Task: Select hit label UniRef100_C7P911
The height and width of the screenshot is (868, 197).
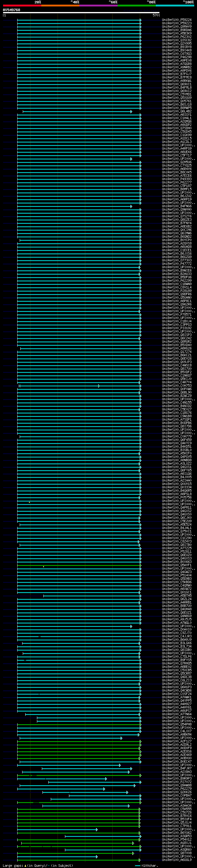Action: pos(177,826)
